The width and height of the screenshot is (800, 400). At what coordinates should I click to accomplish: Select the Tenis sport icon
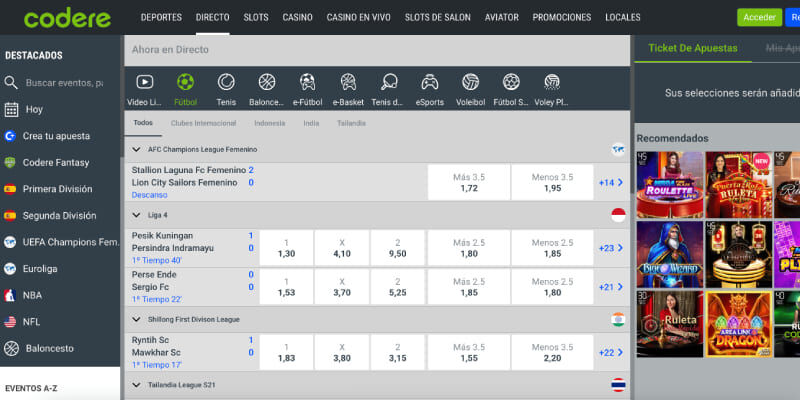226,83
